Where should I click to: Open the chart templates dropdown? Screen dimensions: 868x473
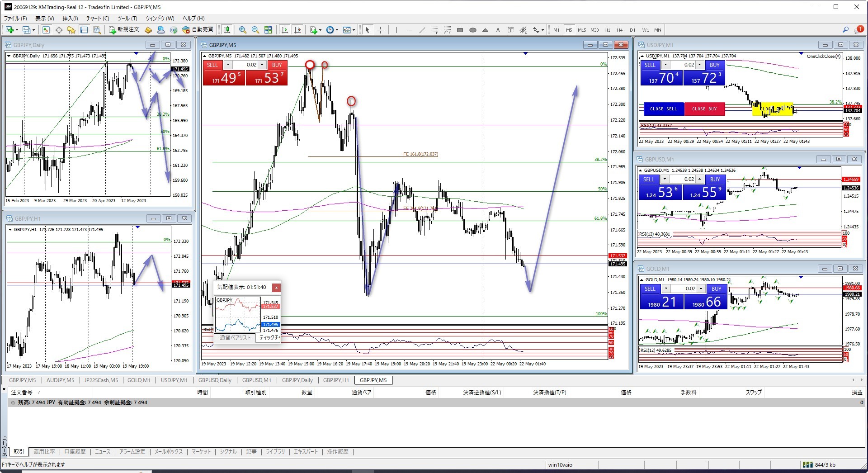[354, 30]
